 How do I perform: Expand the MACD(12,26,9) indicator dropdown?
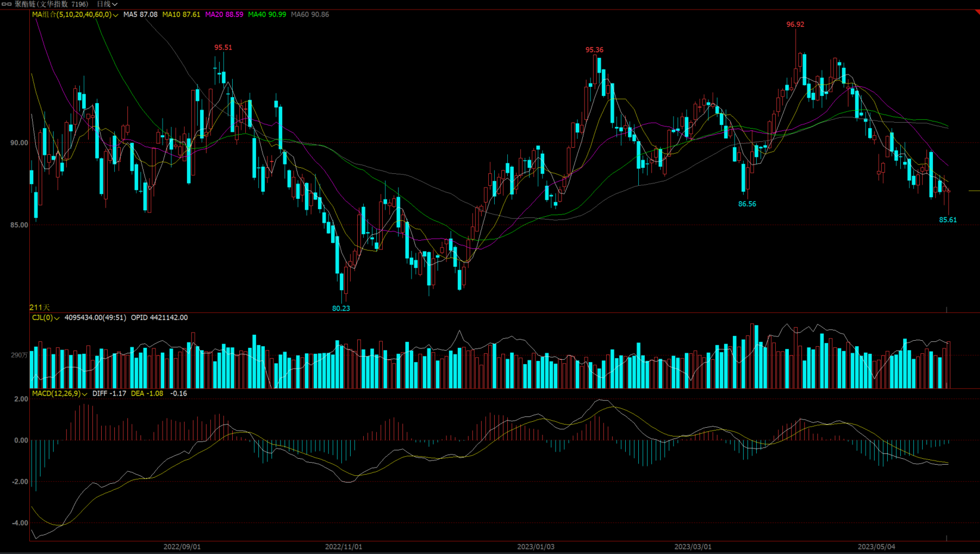pos(60,393)
